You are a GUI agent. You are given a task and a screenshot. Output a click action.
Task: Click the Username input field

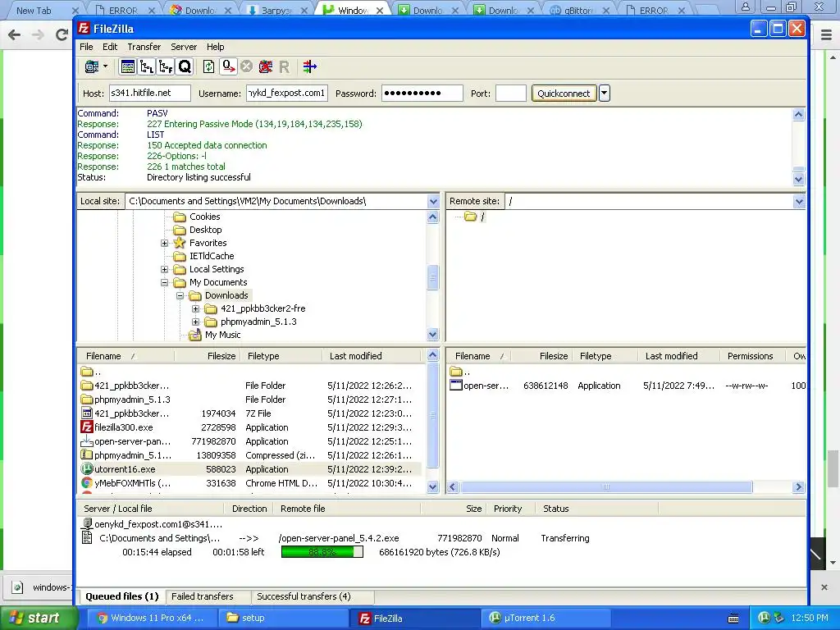(287, 94)
